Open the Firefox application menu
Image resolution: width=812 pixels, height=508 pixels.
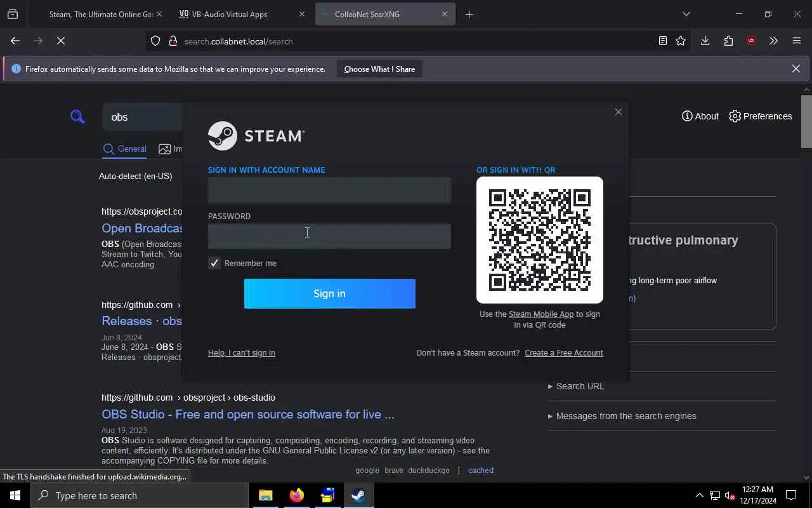click(797, 41)
